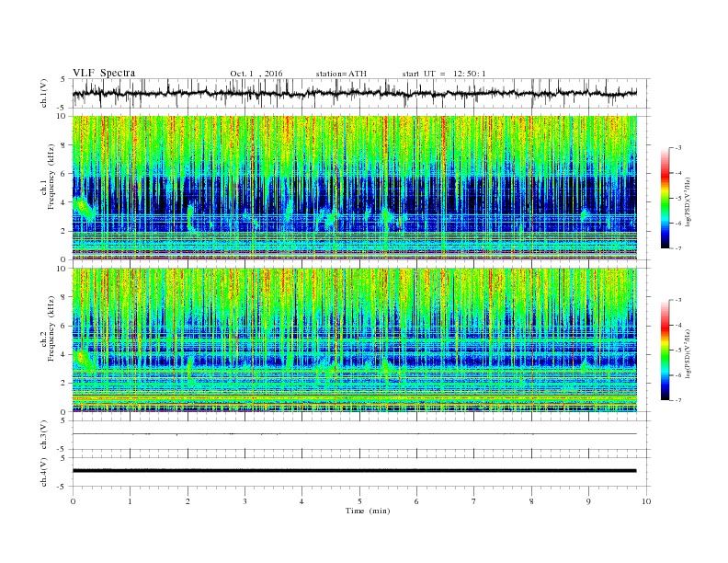The image size is (728, 563).
Task: Click the time axis tick label "1"
Action: pos(130,501)
